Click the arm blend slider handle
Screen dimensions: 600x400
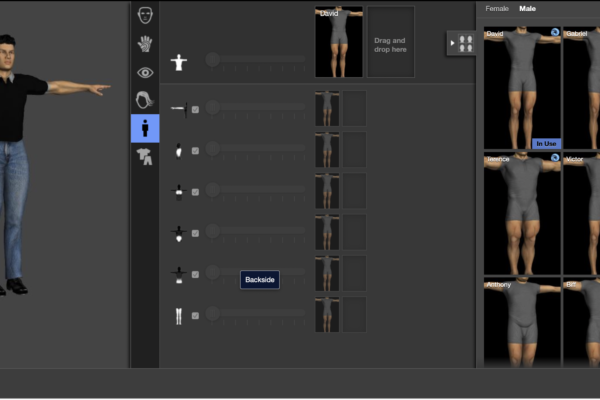pos(213,107)
